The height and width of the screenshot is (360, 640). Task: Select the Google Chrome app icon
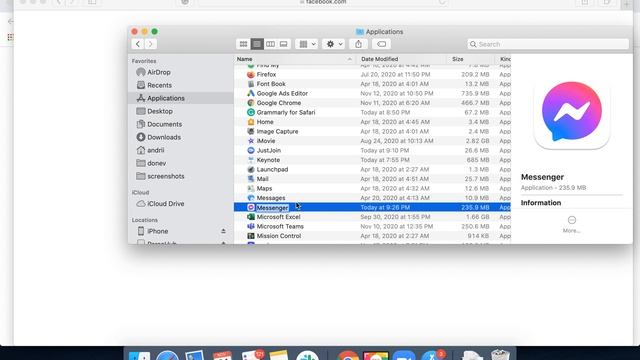pos(251,103)
